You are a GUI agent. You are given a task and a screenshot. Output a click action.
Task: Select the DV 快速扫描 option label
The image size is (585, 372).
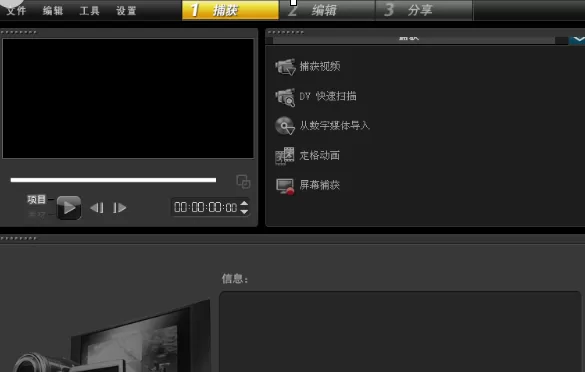coord(328,96)
